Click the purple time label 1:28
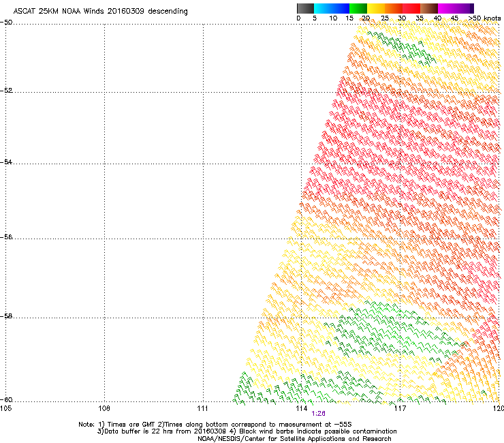 [318, 414]
